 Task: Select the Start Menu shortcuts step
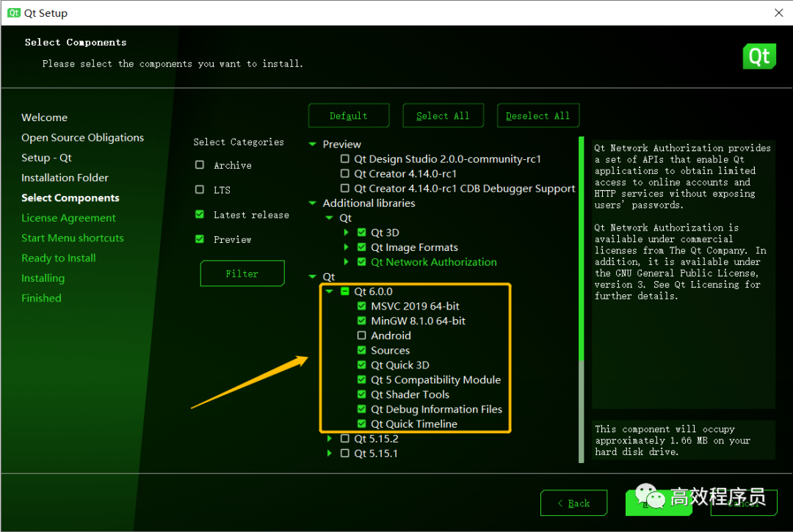point(72,238)
